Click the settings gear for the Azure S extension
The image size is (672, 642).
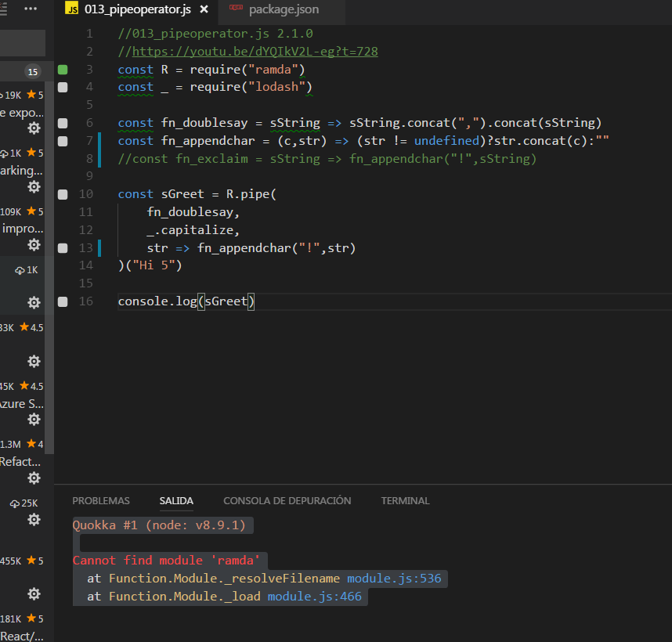(34, 419)
